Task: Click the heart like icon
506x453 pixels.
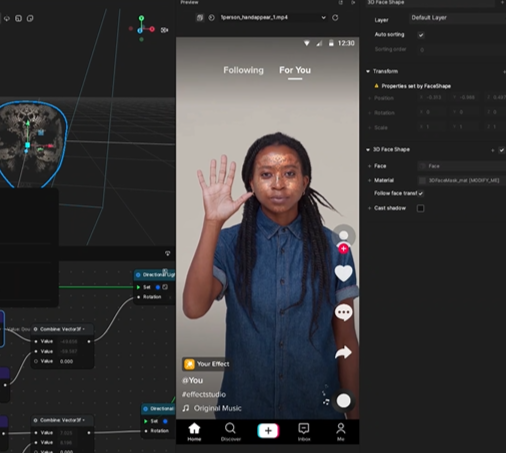Action: pos(343,273)
